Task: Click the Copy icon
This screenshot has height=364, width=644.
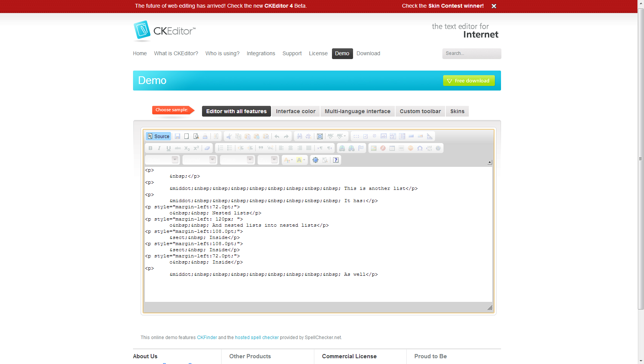Action: pyautogui.click(x=238, y=136)
